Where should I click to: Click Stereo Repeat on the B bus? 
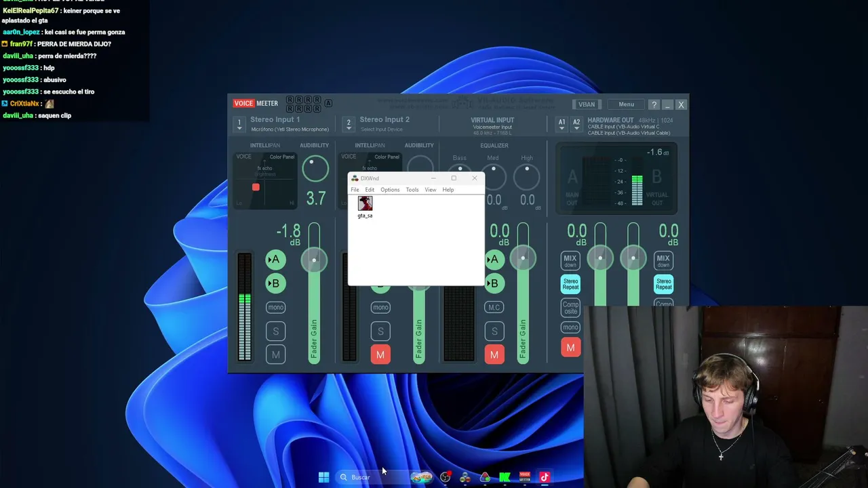pyautogui.click(x=663, y=284)
